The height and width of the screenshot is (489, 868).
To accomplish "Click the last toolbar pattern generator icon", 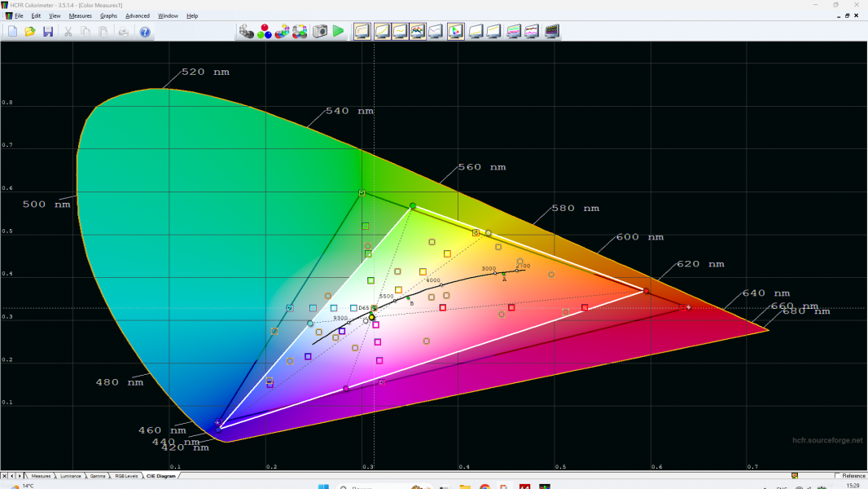I will pyautogui.click(x=552, y=32).
